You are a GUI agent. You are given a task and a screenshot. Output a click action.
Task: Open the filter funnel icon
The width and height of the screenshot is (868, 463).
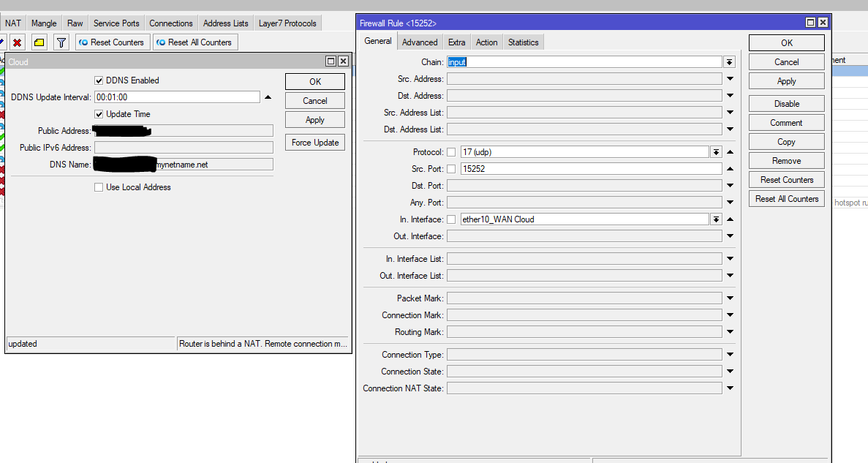click(61, 42)
